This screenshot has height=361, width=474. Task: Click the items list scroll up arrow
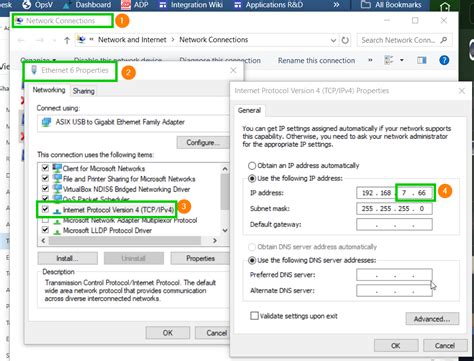(x=225, y=169)
